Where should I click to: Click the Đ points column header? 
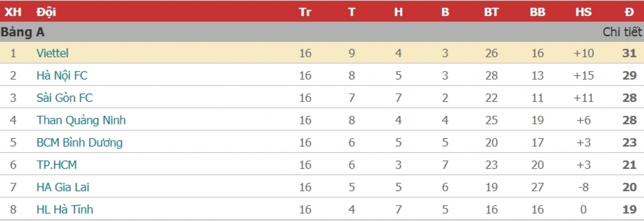pos(630,12)
